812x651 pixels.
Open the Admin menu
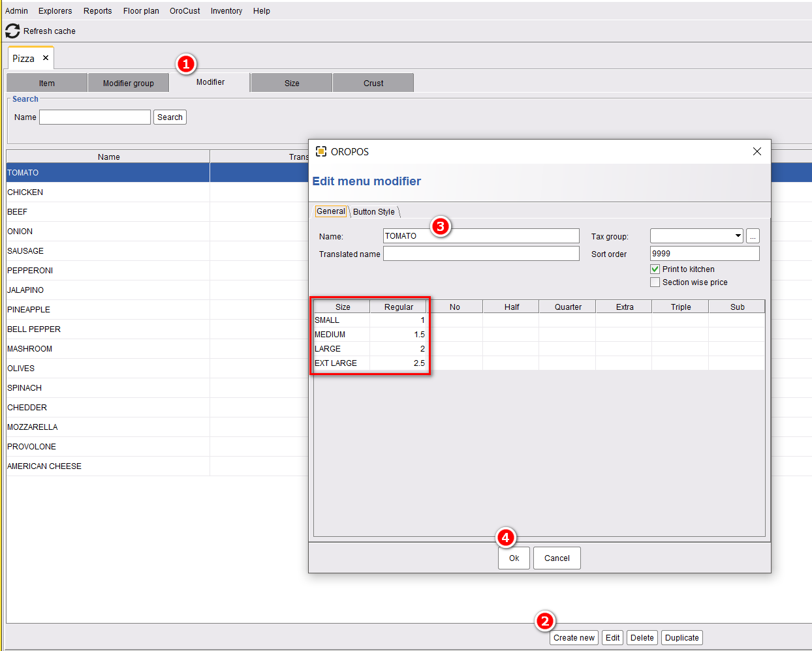pos(16,11)
